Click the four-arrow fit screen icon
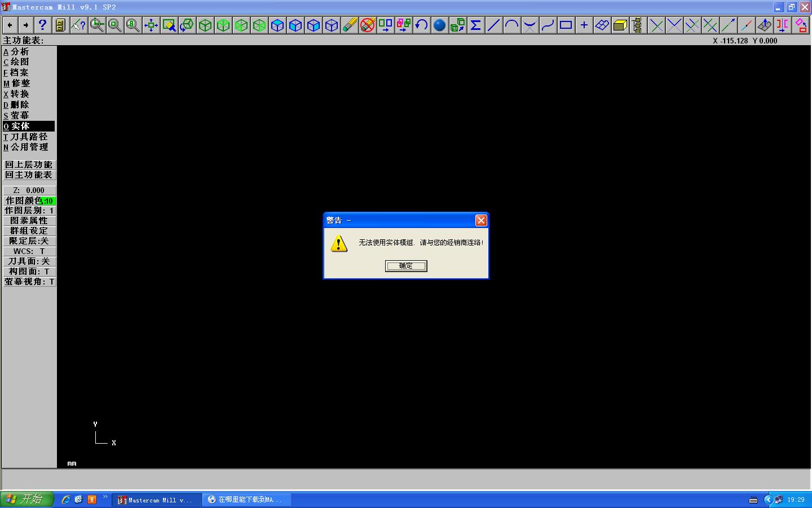This screenshot has width=812, height=508. [x=151, y=25]
